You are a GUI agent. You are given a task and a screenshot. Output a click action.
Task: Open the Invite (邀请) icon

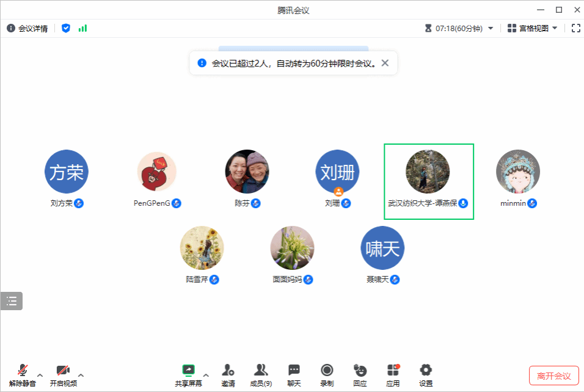[x=228, y=374]
